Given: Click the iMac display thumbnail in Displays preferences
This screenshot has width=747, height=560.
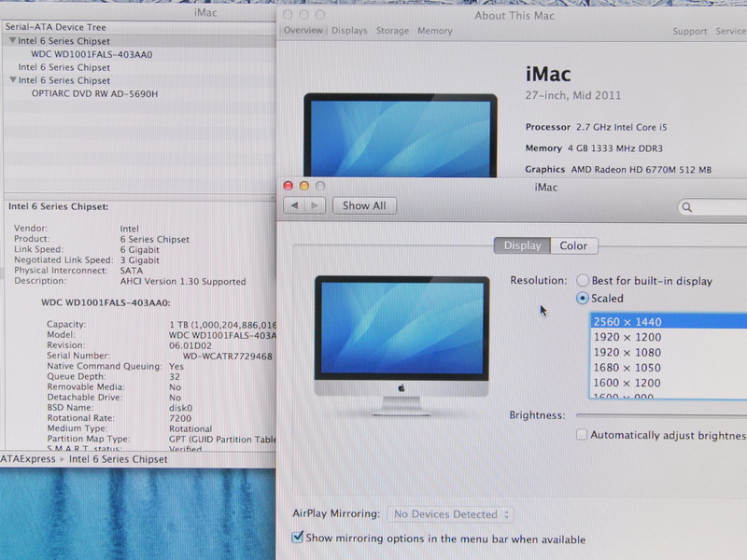Looking at the screenshot, I should click(x=402, y=345).
